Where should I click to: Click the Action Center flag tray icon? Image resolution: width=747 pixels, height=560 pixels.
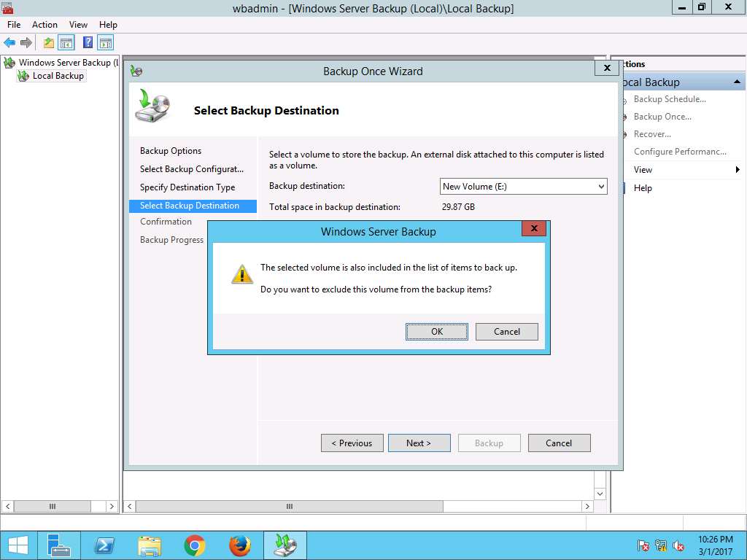643,545
